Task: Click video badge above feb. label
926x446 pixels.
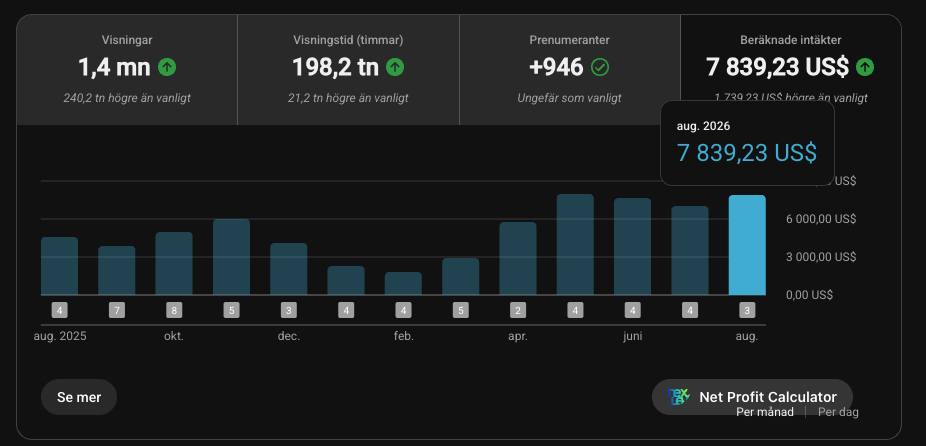Action: 403,310
